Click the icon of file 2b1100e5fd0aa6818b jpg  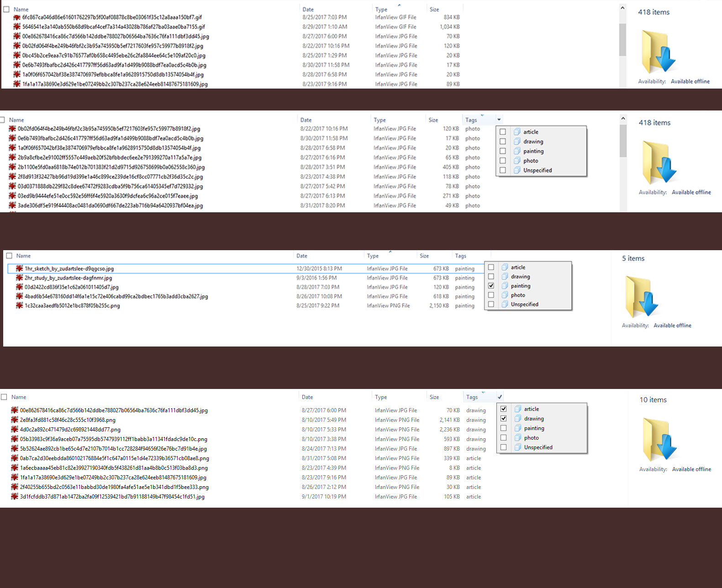tap(12, 167)
